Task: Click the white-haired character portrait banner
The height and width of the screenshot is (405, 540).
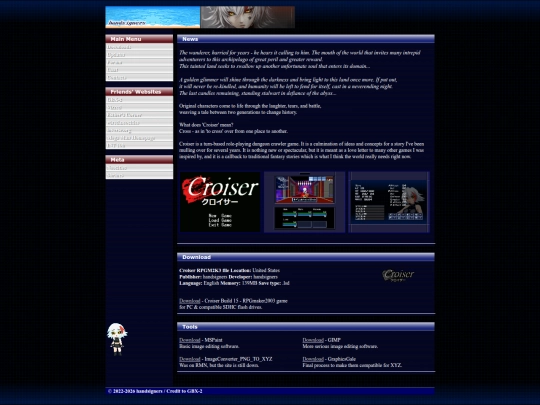Action: tap(248, 17)
